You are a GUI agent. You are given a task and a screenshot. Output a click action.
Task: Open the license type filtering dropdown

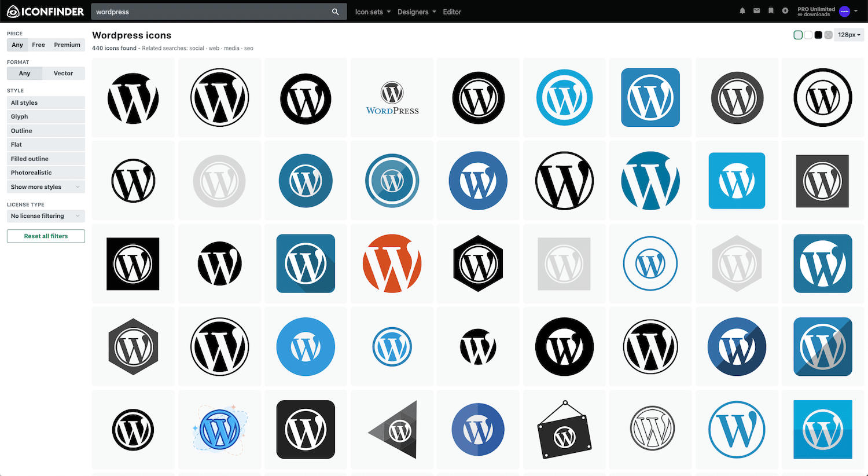coord(46,215)
